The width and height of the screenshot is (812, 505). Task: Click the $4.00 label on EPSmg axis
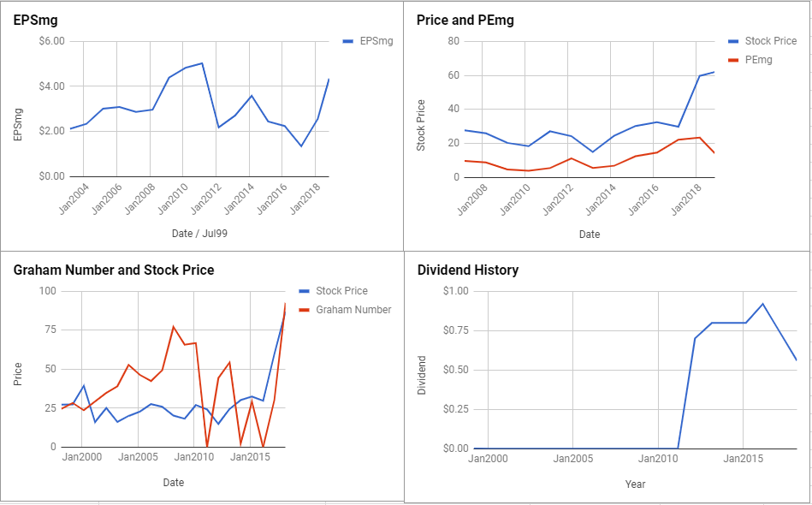tap(52, 86)
